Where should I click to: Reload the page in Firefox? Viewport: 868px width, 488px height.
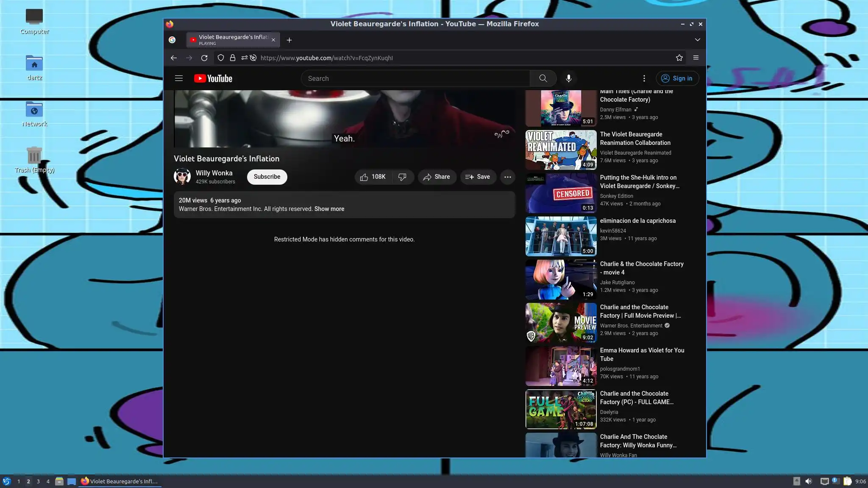point(204,58)
